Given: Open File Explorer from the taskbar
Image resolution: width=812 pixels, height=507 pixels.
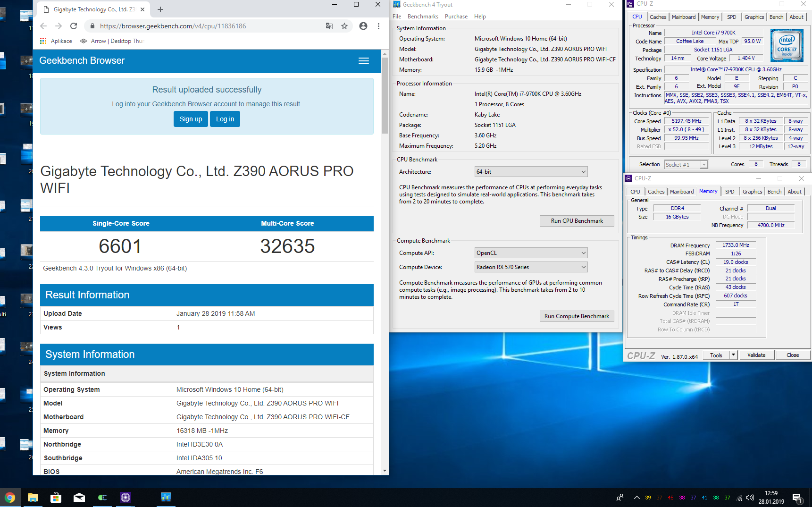Looking at the screenshot, I should 33,497.
